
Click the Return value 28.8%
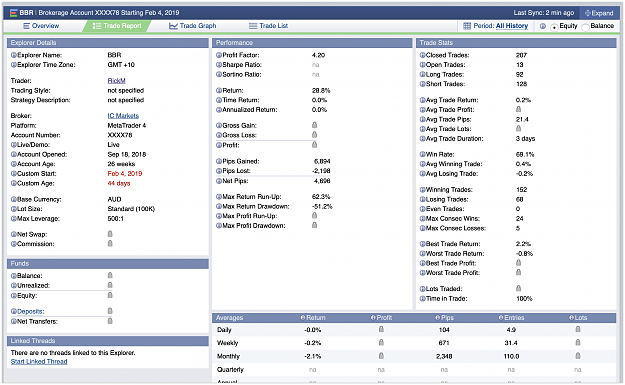pos(321,91)
